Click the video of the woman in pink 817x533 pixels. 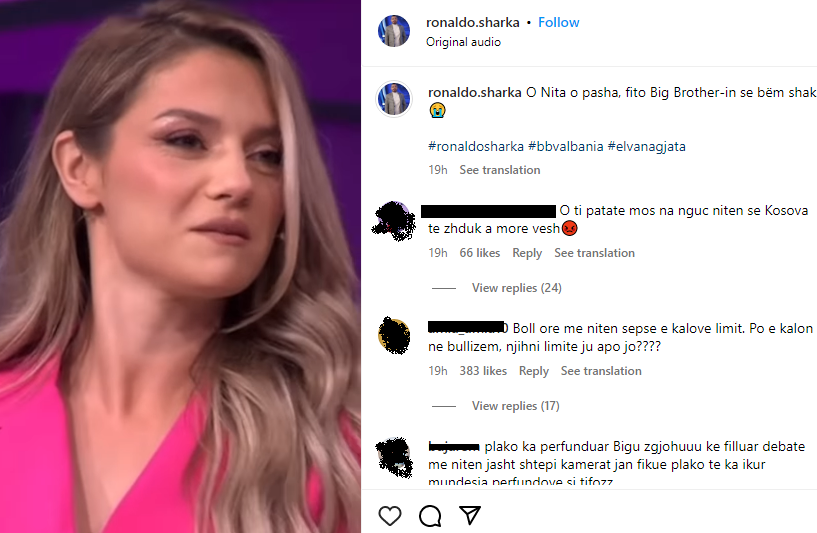180,266
